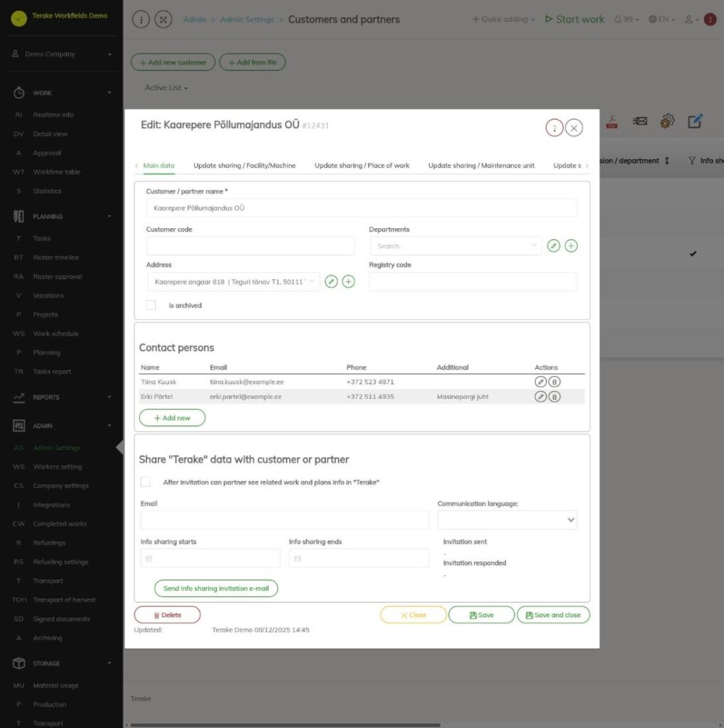Delete this customer with Delete button
This screenshot has height=728, width=724.
167,615
